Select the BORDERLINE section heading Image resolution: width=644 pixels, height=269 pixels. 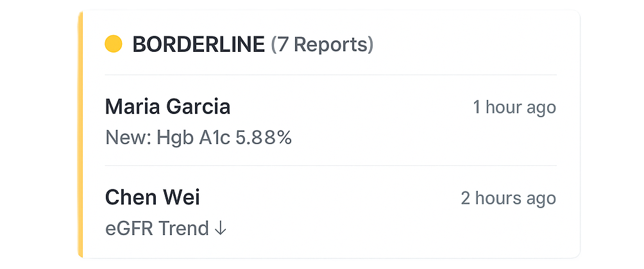[x=198, y=44]
